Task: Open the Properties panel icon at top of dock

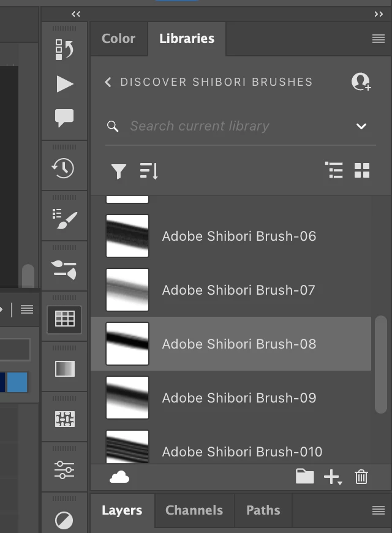Action: (x=64, y=50)
